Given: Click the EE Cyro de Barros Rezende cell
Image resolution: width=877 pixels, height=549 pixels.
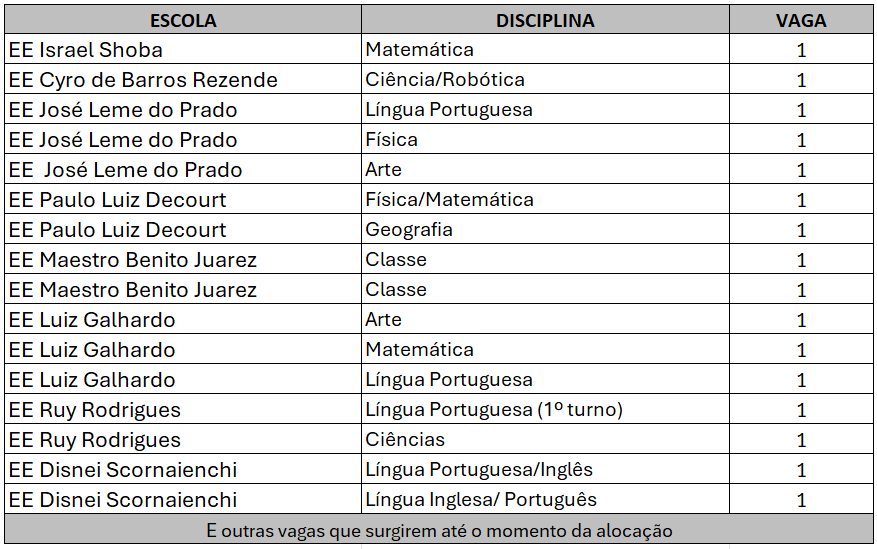Looking at the screenshot, I should [x=143, y=80].
